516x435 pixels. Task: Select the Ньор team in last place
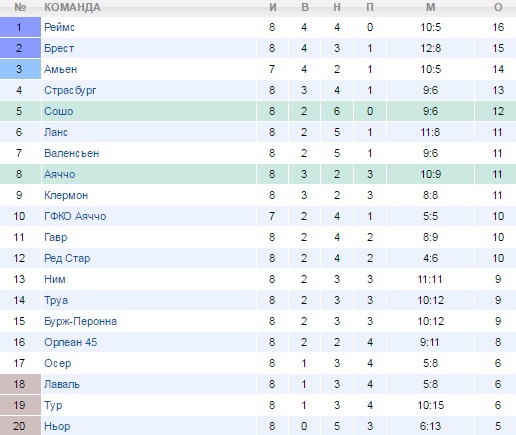[57, 426]
